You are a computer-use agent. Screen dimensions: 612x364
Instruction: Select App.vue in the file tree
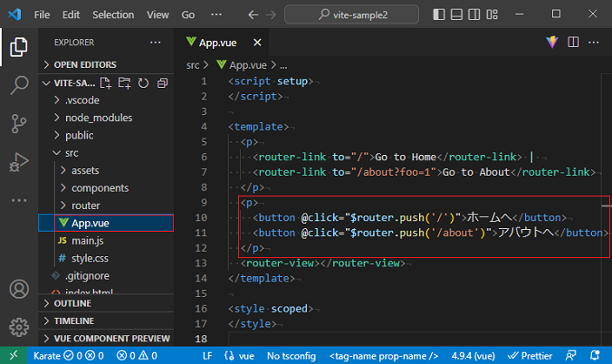coord(106,223)
